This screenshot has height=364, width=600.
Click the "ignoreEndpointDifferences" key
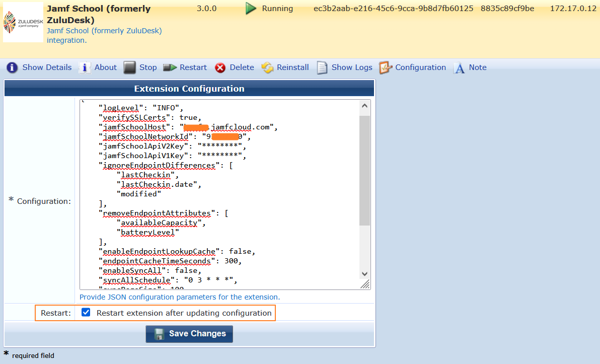[159, 165]
